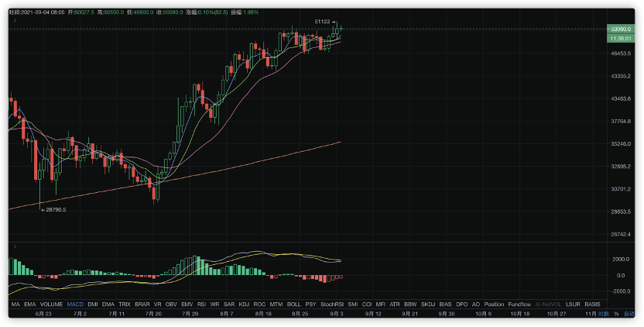Turn on the RSI indicator
This screenshot has height=327, width=644.
pyautogui.click(x=201, y=305)
